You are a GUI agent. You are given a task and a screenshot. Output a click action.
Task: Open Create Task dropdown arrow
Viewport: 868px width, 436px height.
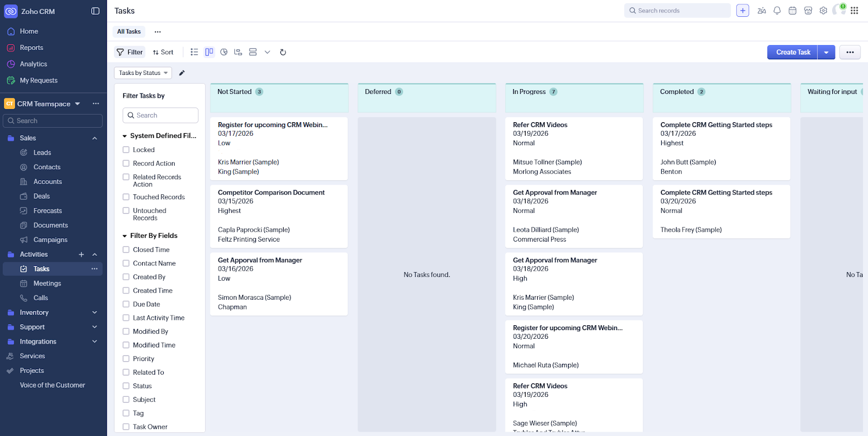point(826,52)
